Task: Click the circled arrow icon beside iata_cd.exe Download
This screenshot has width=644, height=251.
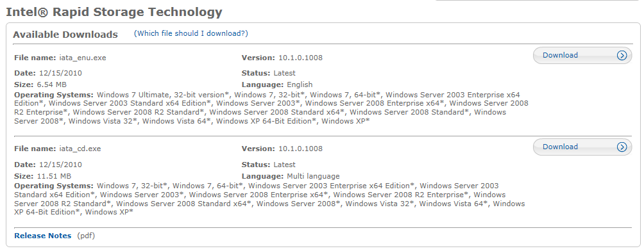Action: [622, 147]
